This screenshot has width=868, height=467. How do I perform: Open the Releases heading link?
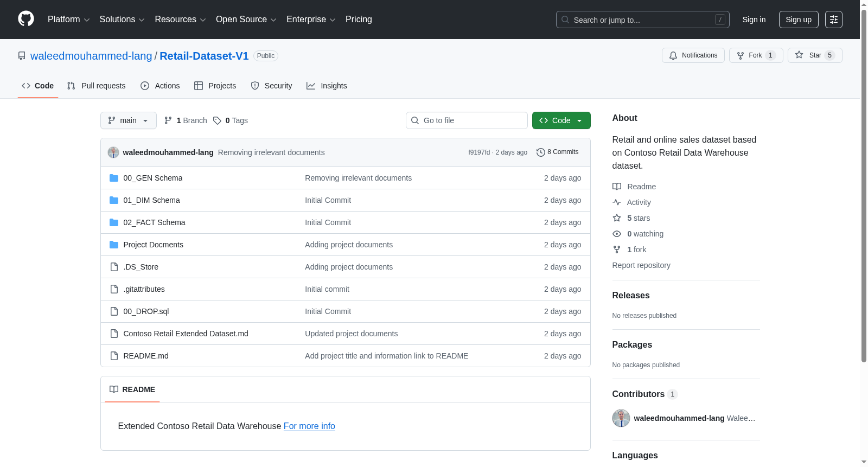click(631, 296)
